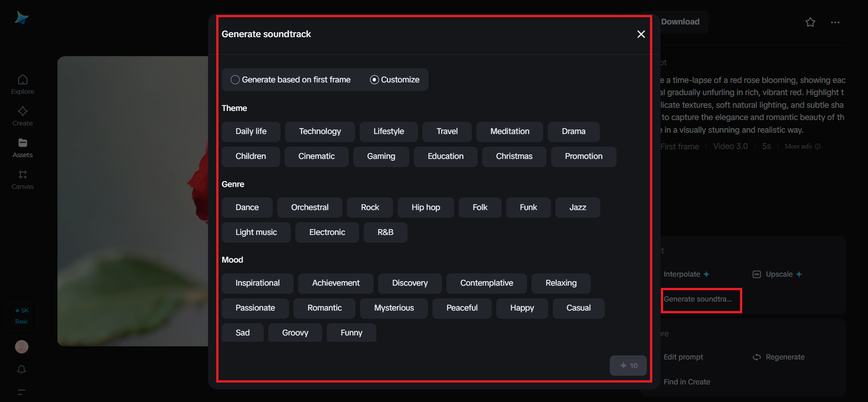Viewport: 868px width, 402px height.
Task: Open the Create page icon
Action: tap(23, 116)
